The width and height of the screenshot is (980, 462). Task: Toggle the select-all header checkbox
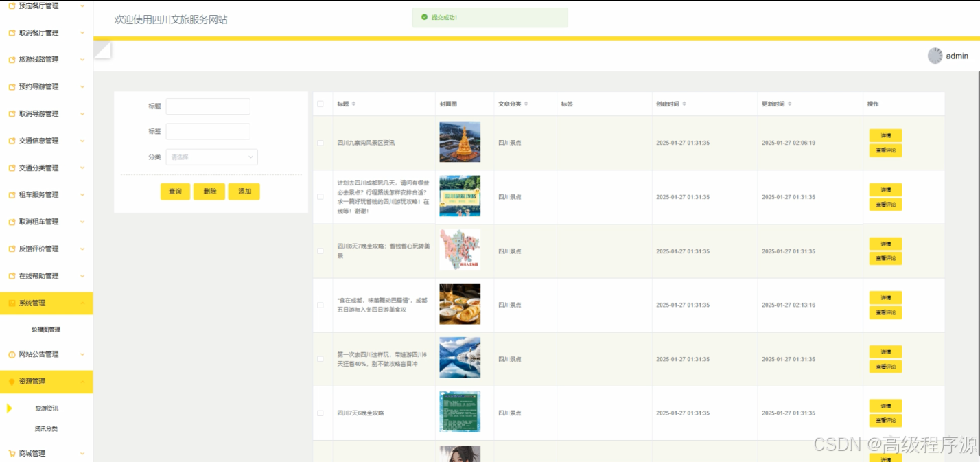pos(320,104)
